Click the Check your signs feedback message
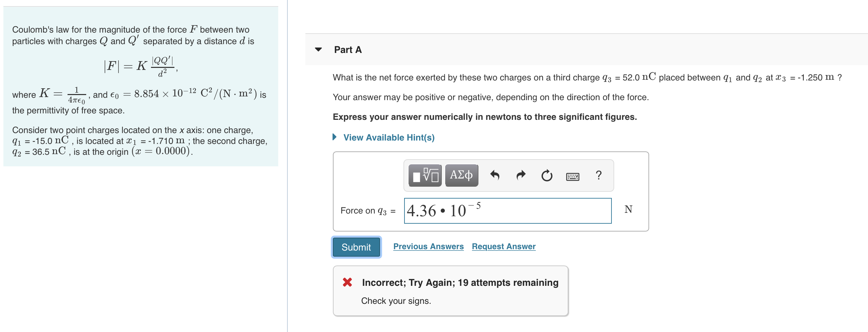868x332 pixels. (x=396, y=300)
